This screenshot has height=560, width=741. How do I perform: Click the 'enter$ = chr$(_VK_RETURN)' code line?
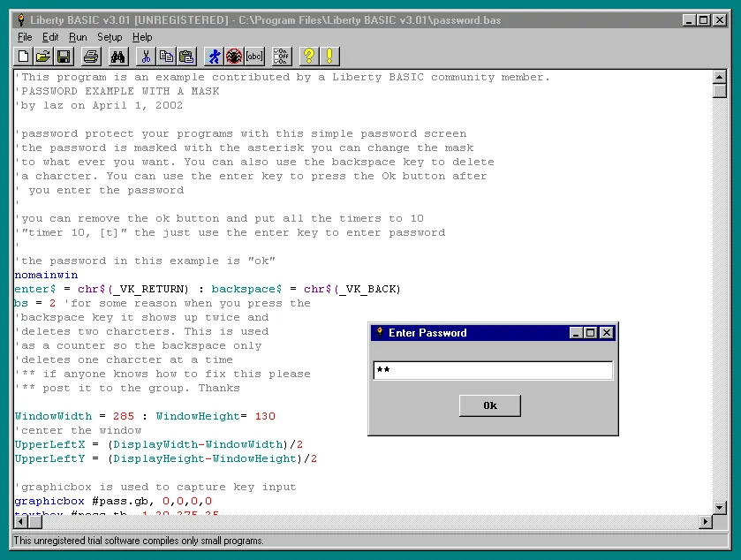(x=208, y=289)
